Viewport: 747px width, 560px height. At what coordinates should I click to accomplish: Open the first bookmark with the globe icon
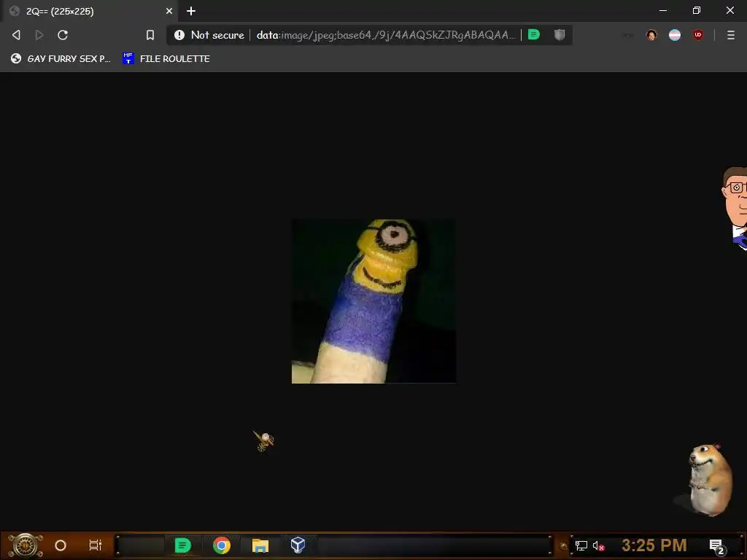point(61,58)
